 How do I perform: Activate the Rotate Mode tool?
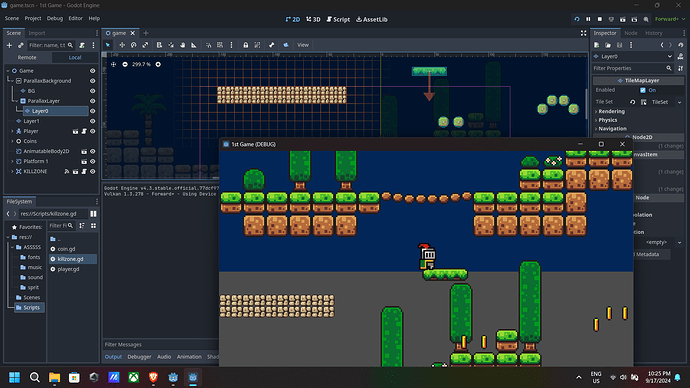coord(134,45)
